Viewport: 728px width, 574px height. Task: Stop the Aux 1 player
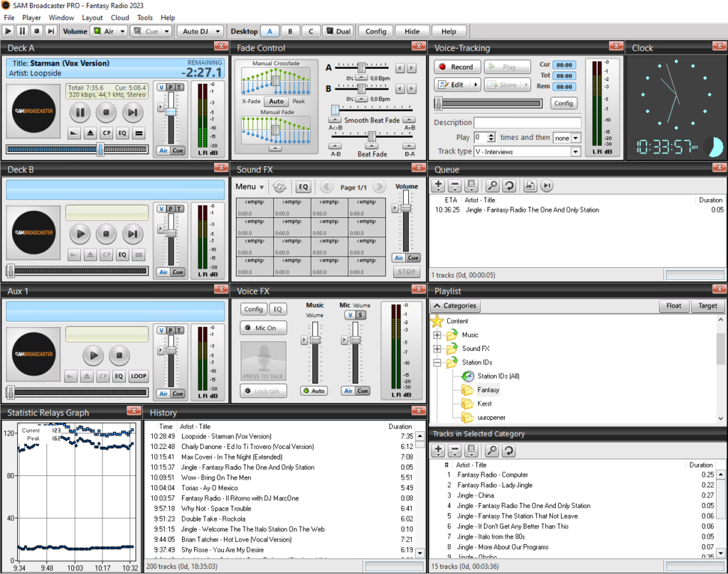point(119,355)
